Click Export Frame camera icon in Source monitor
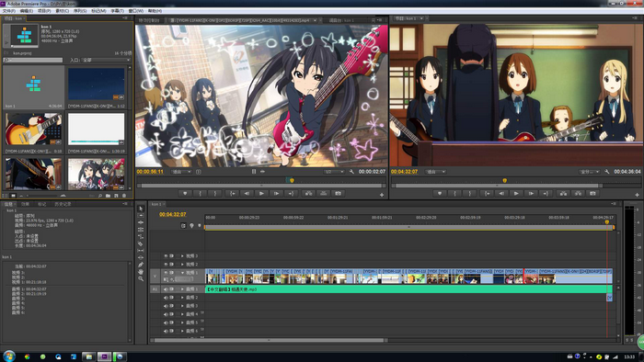The width and height of the screenshot is (644, 362). (x=338, y=194)
